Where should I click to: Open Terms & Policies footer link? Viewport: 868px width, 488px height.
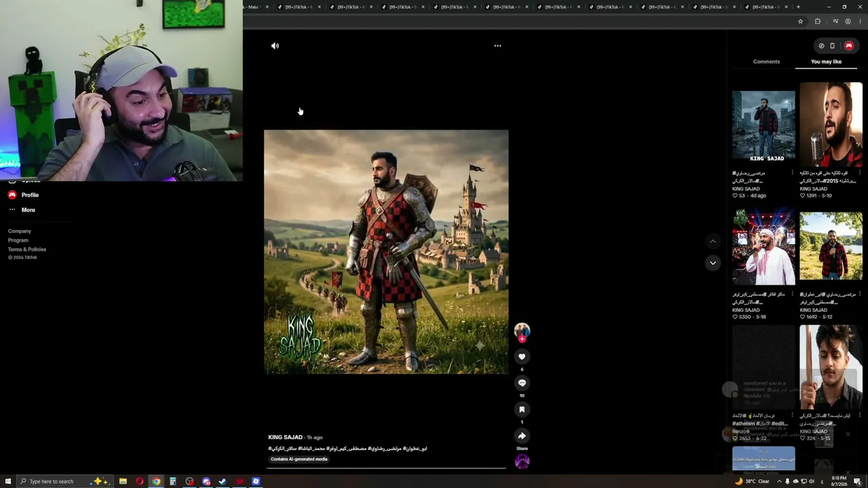point(27,249)
